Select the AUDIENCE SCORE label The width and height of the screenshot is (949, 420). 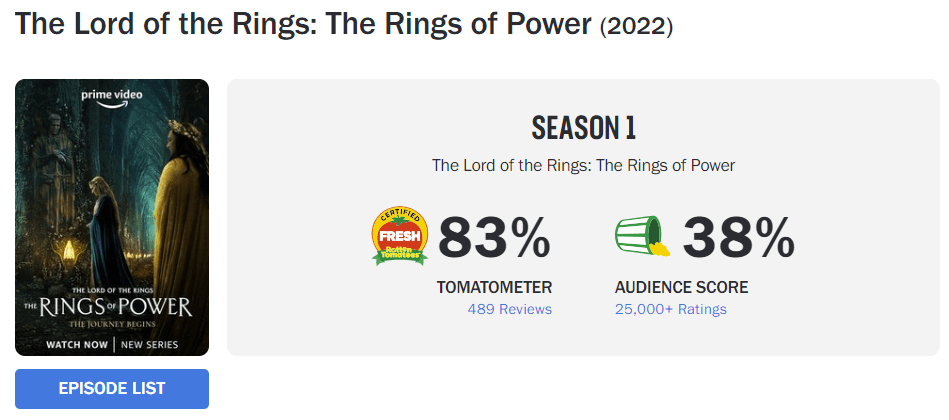click(x=681, y=287)
